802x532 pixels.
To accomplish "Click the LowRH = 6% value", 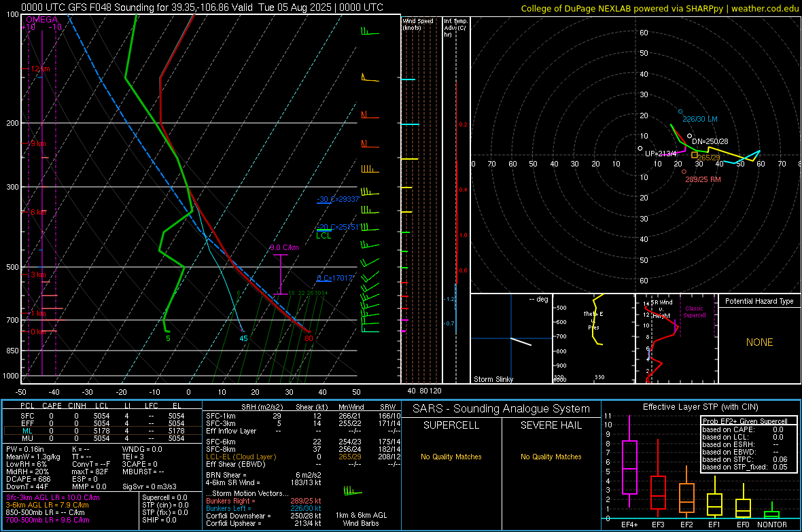I will [x=26, y=464].
